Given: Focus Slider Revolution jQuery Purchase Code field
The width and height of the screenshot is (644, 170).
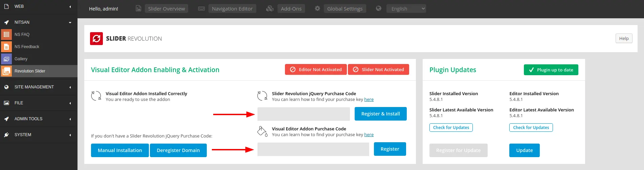Looking at the screenshot, I should [304, 114].
